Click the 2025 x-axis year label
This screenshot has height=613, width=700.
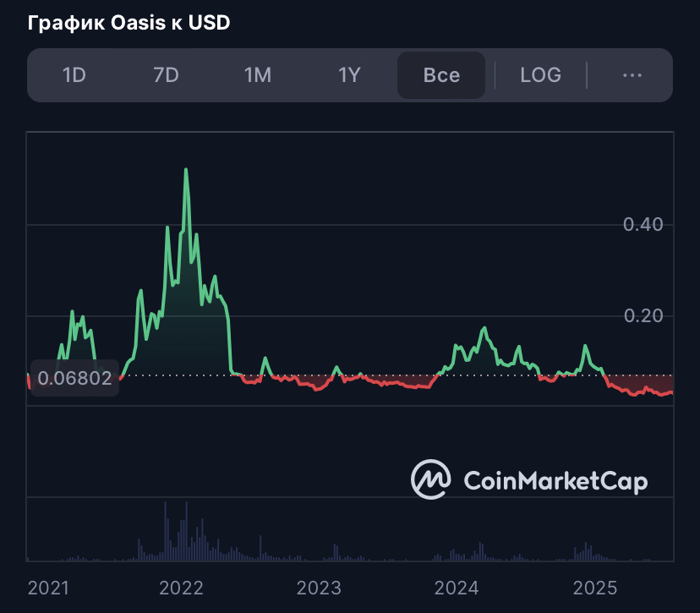(x=594, y=588)
